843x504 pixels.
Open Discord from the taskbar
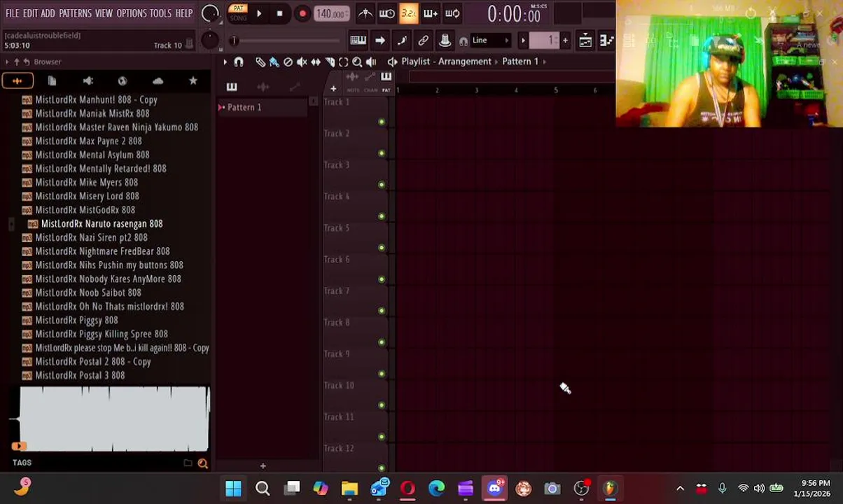pyautogui.click(x=495, y=488)
